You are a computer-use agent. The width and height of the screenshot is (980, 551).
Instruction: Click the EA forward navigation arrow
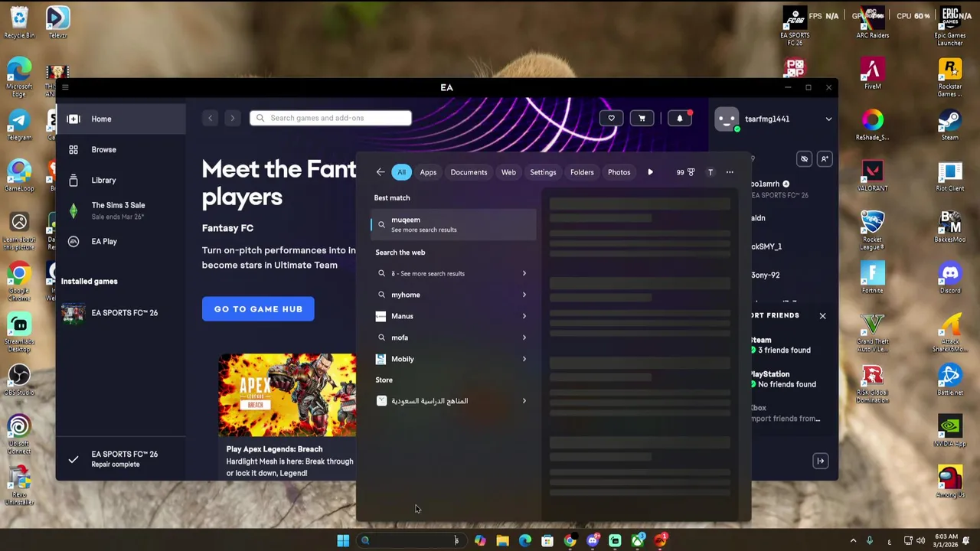(233, 118)
